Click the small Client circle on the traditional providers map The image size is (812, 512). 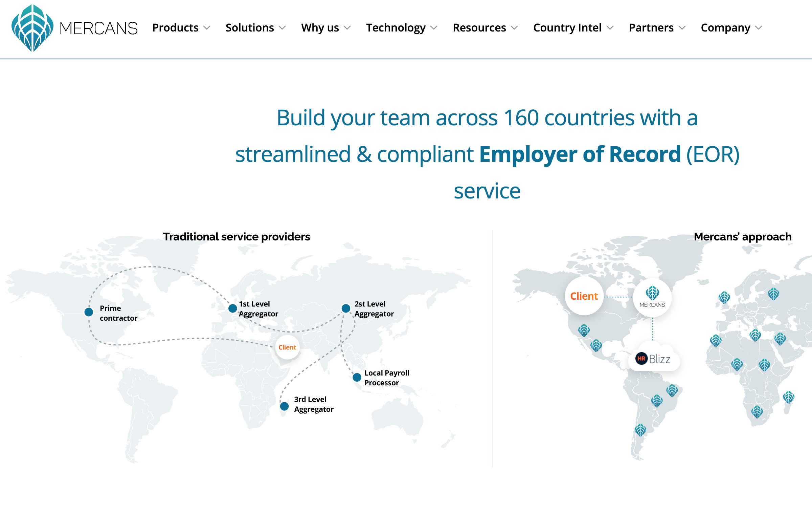tap(287, 347)
